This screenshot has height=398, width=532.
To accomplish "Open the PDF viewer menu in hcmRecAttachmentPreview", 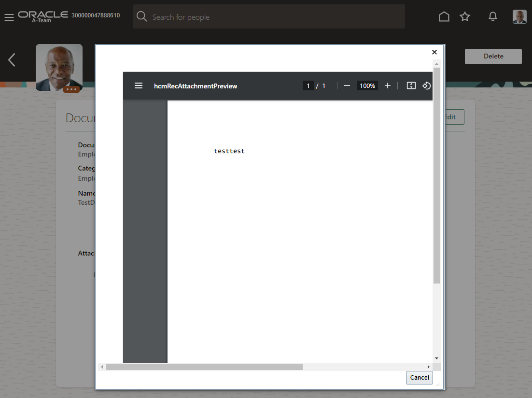I will tap(139, 85).
